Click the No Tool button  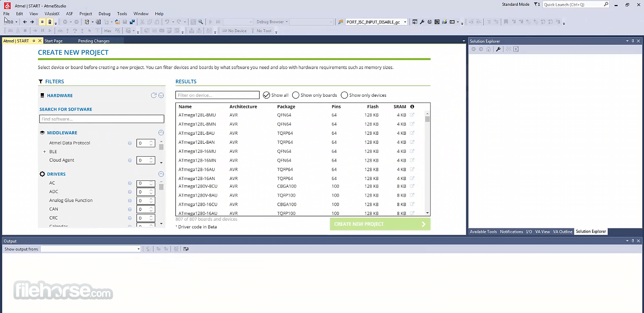click(261, 31)
